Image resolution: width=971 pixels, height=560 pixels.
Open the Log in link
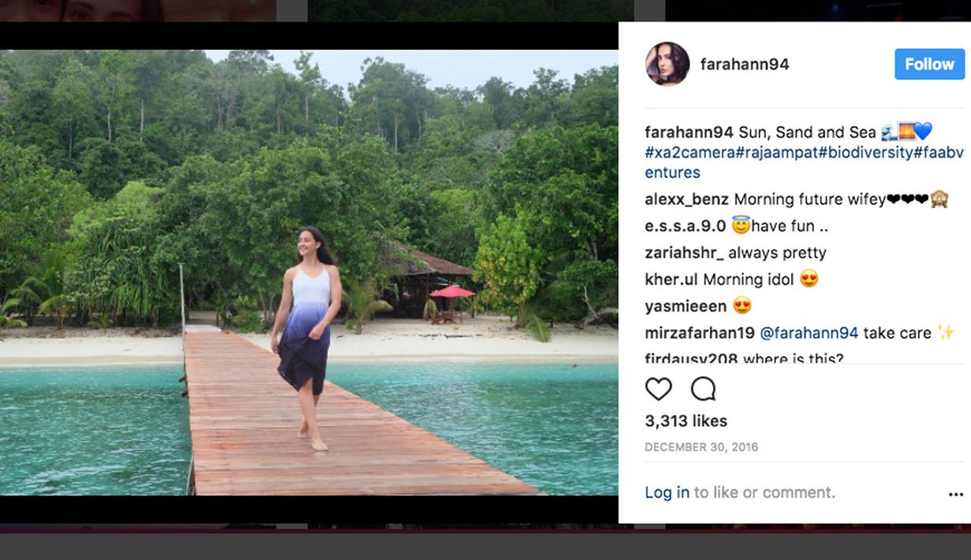pos(667,492)
